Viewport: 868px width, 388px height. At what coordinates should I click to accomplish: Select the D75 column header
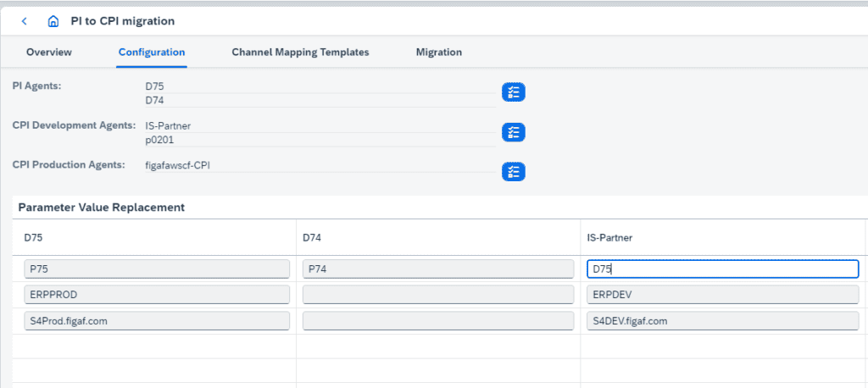(31, 237)
